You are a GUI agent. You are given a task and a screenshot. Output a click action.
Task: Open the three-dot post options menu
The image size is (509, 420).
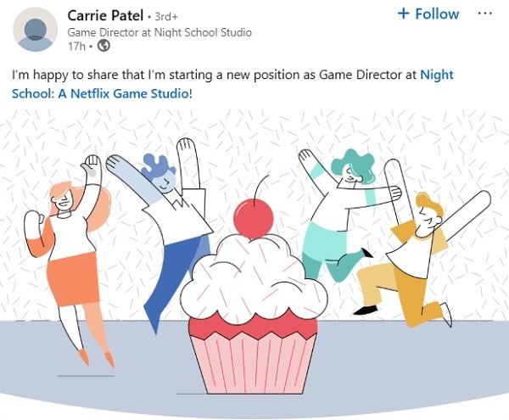click(485, 14)
